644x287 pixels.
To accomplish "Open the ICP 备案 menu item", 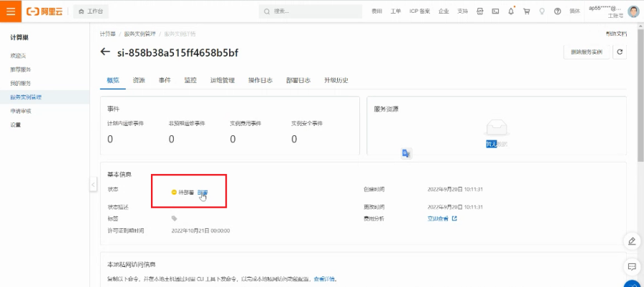I will coord(420,11).
